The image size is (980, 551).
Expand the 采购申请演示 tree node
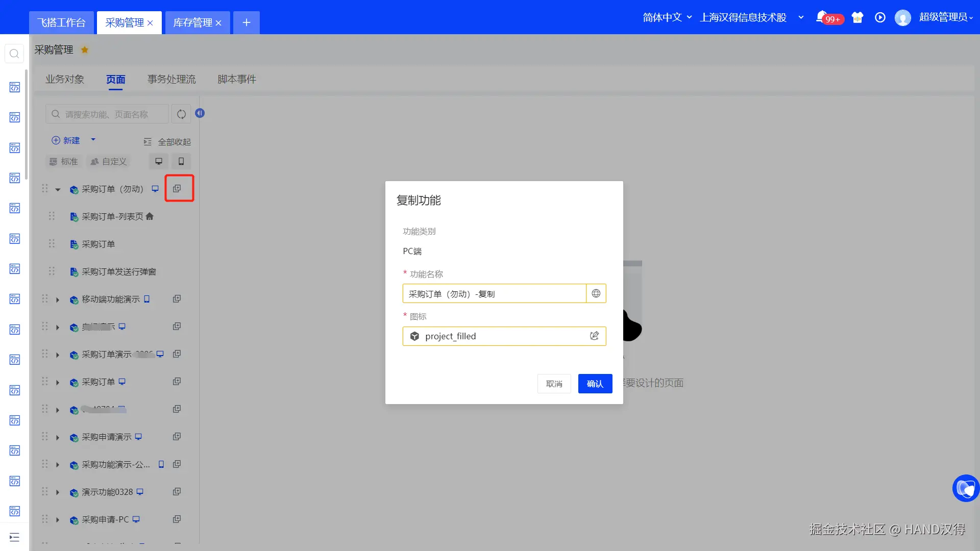pyautogui.click(x=58, y=438)
